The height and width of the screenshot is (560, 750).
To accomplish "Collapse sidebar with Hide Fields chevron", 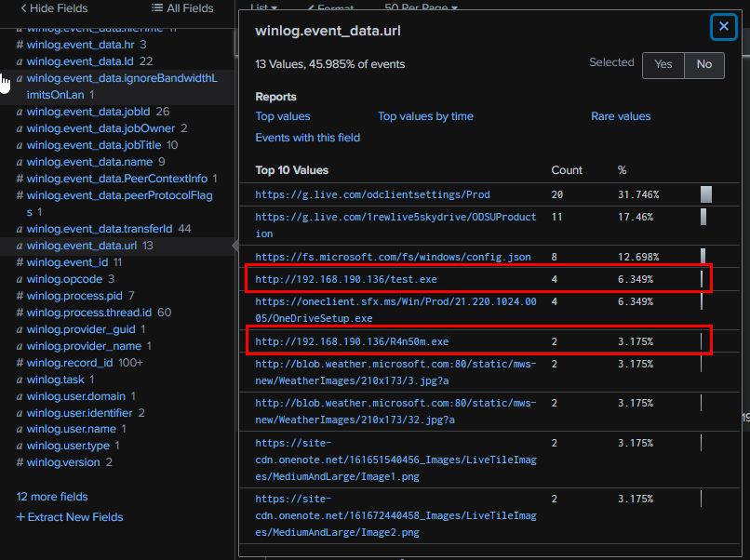I will pos(23,8).
